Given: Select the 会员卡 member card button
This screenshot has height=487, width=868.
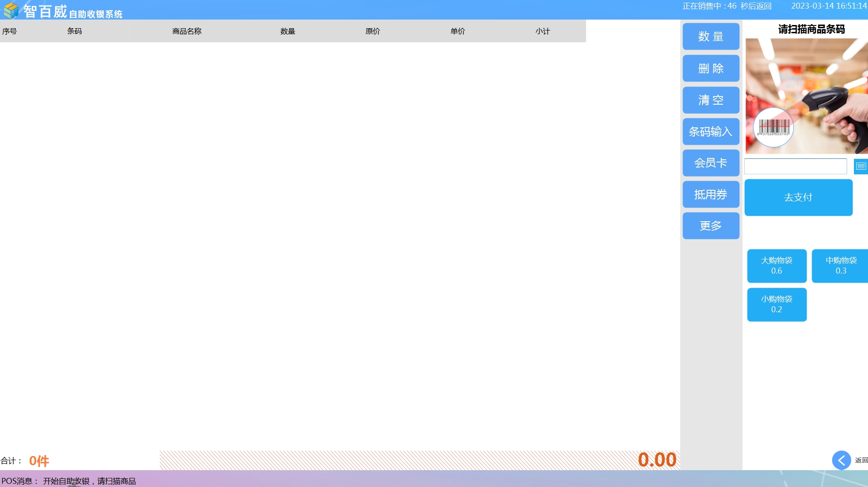Looking at the screenshot, I should 711,163.
